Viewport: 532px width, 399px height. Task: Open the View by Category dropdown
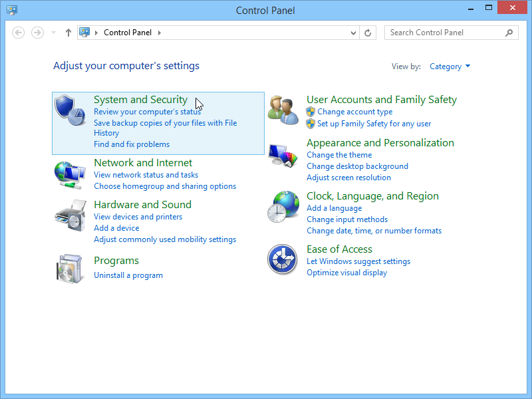click(450, 66)
